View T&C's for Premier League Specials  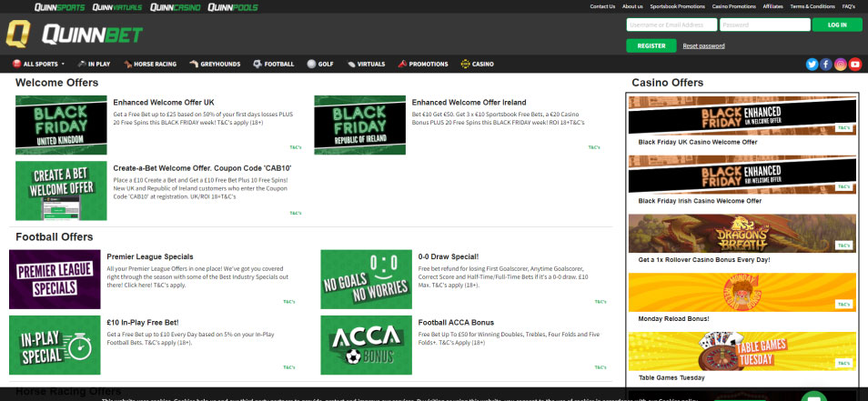click(x=289, y=302)
